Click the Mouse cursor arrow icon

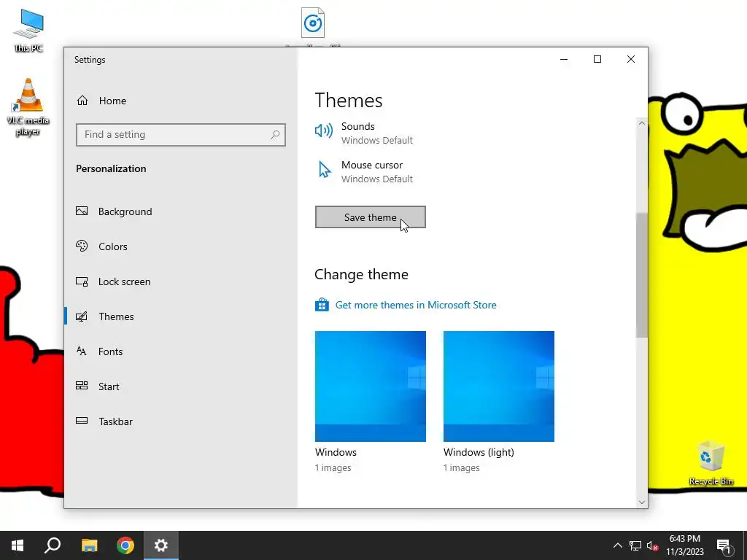[x=325, y=169]
